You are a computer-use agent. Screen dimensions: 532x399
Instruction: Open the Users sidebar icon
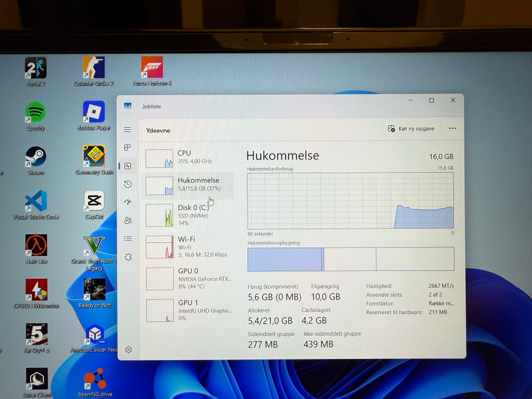[127, 221]
